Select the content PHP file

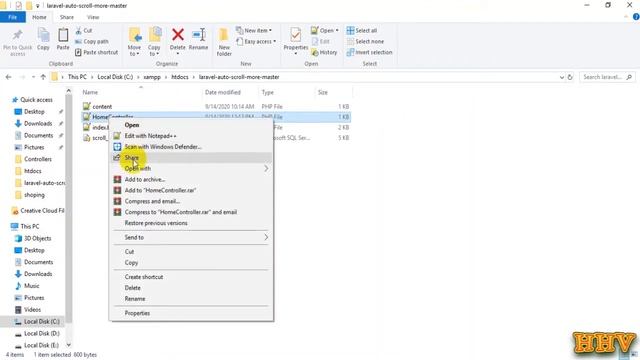[x=102, y=107]
